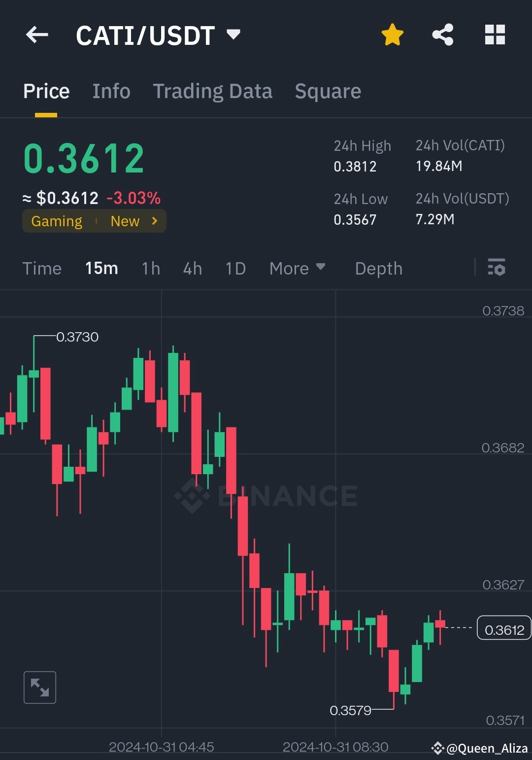Tap the star to unfavorite CATI/USDT
532x760 pixels.
tap(393, 34)
